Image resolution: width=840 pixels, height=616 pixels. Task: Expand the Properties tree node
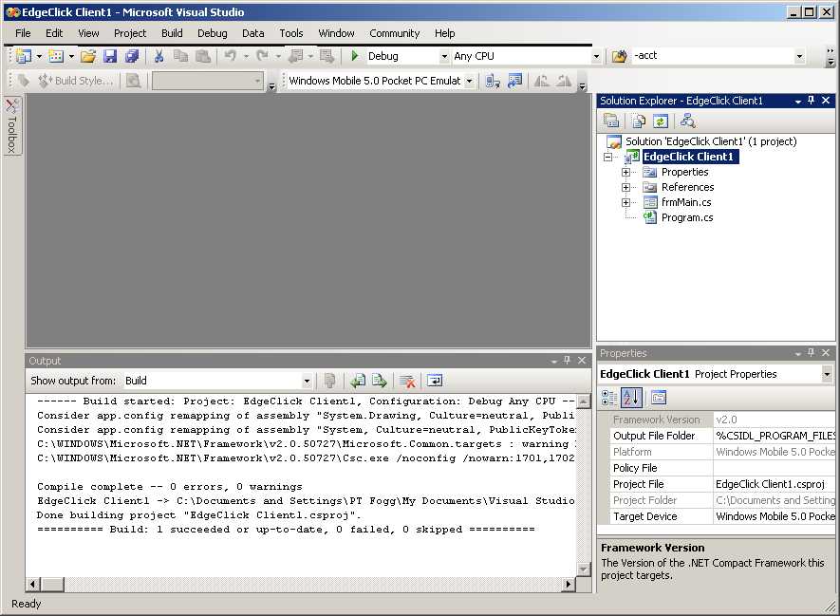(625, 172)
